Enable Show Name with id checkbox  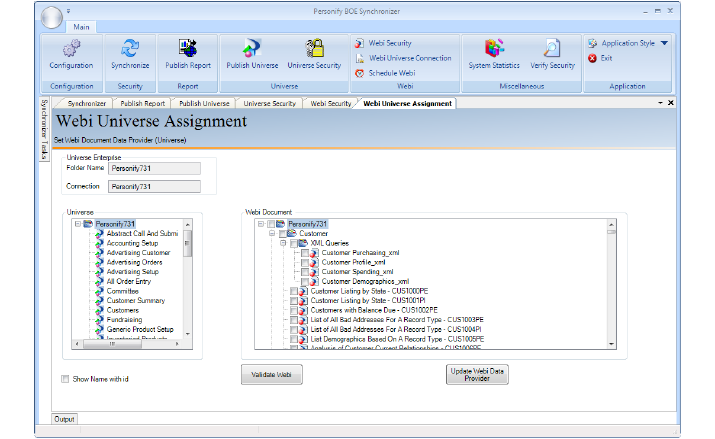tap(66, 379)
